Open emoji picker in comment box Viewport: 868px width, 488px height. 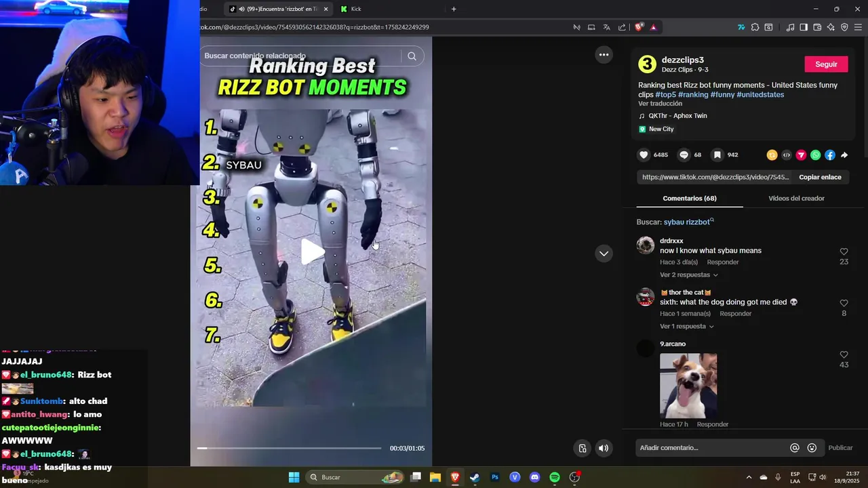[812, 448]
